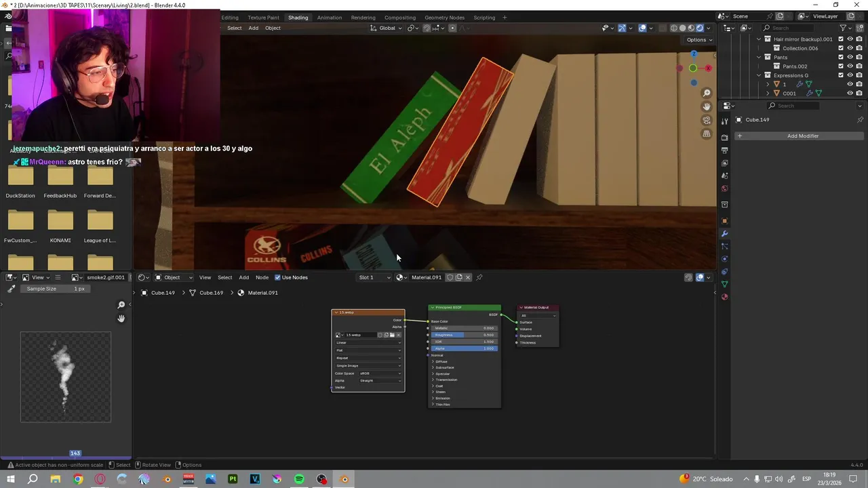868x488 pixels.
Task: Click the viewport zoom magnifier gizmo
Action: point(707,93)
